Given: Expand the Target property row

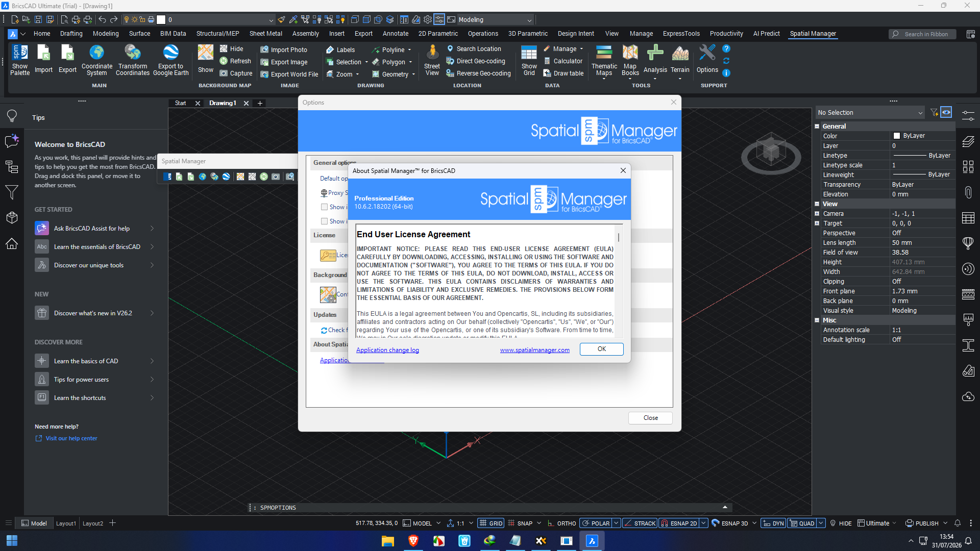Looking at the screenshot, I should 817,223.
